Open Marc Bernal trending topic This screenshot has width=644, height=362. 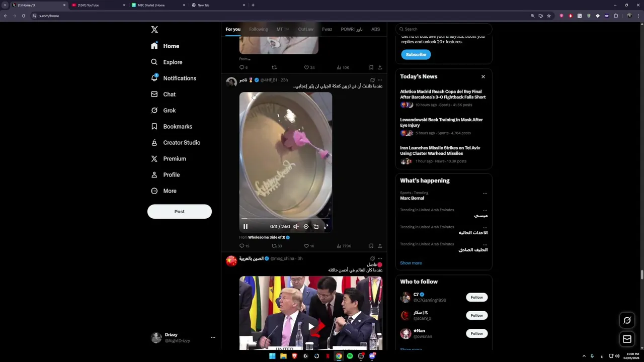[x=412, y=198]
